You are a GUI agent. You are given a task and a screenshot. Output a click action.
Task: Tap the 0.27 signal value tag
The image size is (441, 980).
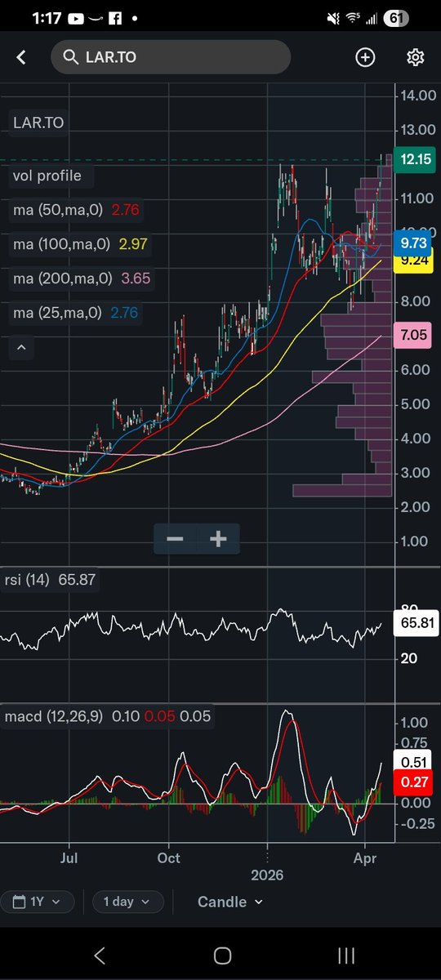click(x=415, y=782)
